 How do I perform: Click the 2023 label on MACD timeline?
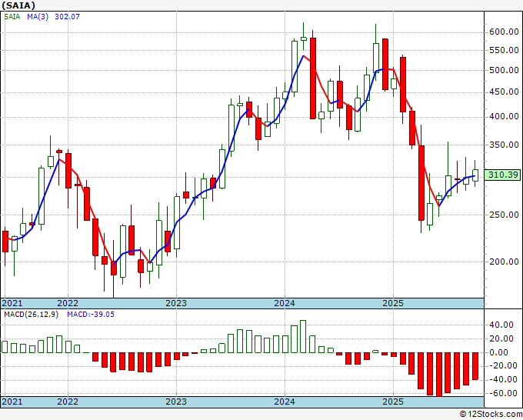click(176, 402)
